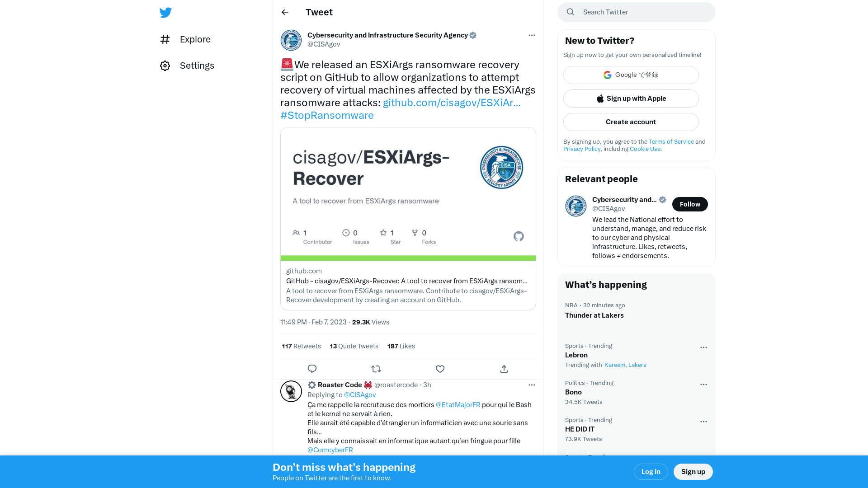Click the more options on Sports trending section
This screenshot has height=488, width=868.
[x=703, y=347]
